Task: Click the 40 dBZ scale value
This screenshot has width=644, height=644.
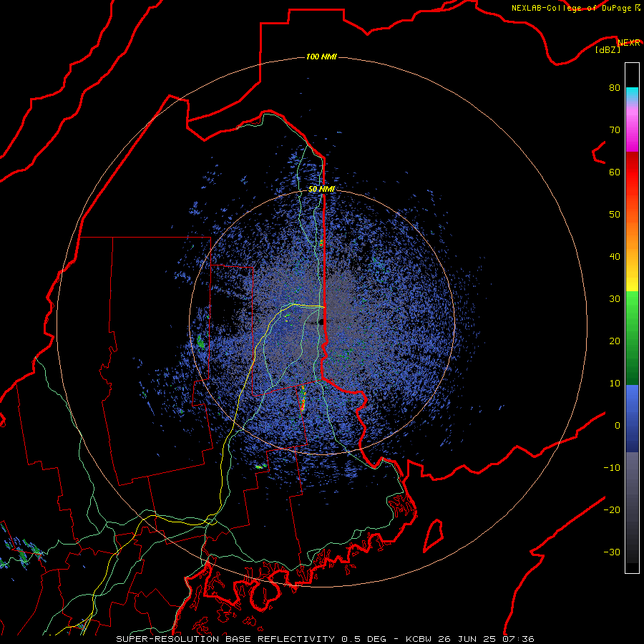Action: pyautogui.click(x=615, y=257)
